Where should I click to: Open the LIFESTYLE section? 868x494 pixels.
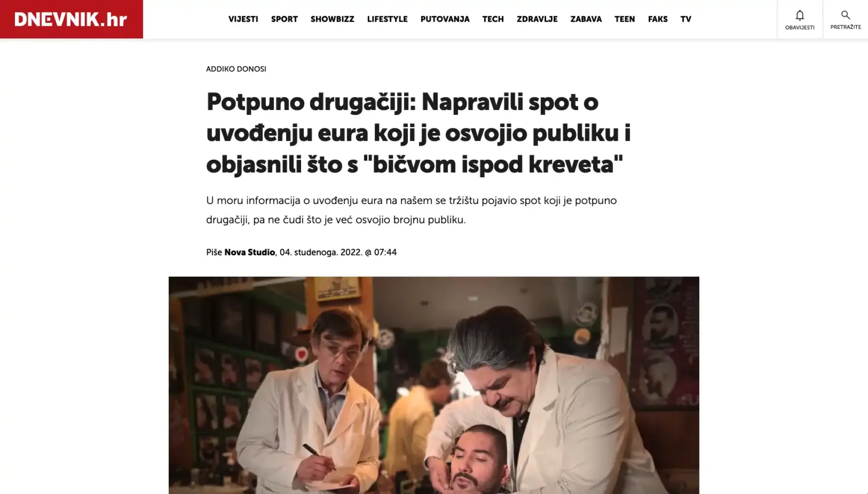(387, 19)
